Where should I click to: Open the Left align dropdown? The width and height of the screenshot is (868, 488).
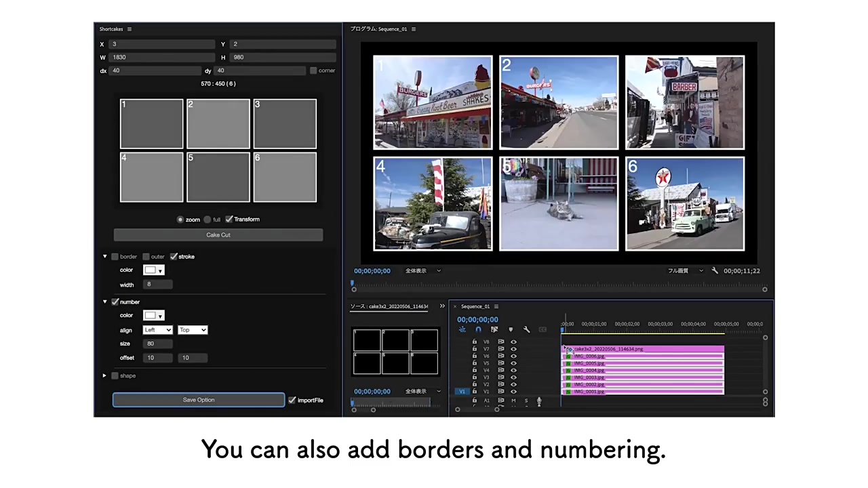(157, 330)
